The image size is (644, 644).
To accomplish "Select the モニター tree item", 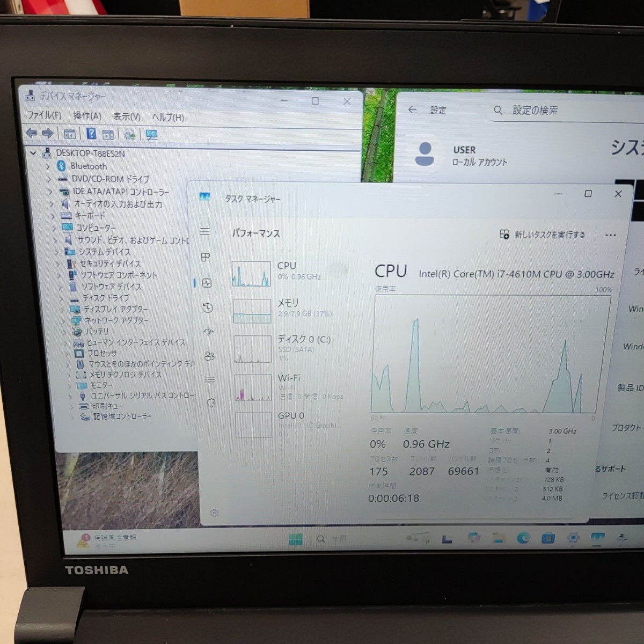I will 101,385.
